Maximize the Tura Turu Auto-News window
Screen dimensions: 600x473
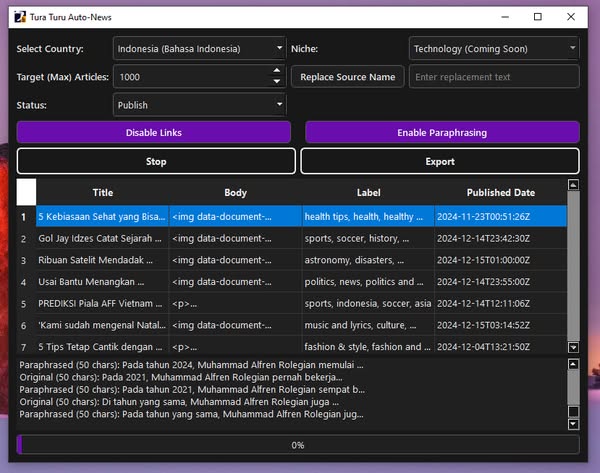tap(538, 17)
